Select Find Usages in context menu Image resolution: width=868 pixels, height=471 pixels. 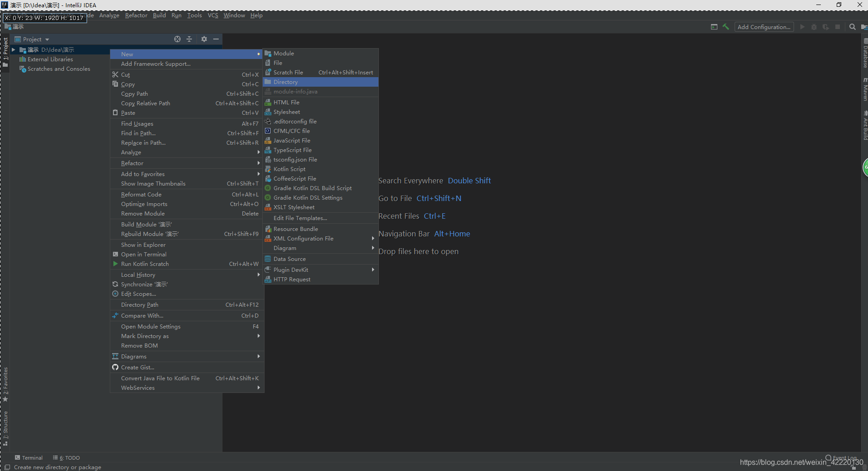(187, 124)
